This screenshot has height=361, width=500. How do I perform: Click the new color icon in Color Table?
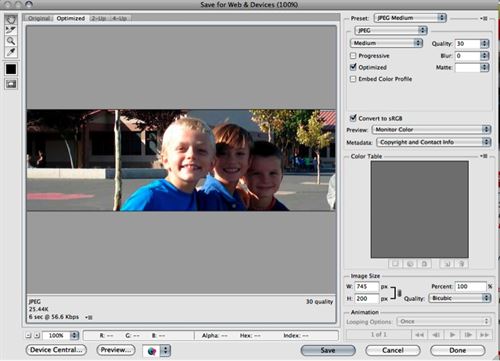(447, 264)
